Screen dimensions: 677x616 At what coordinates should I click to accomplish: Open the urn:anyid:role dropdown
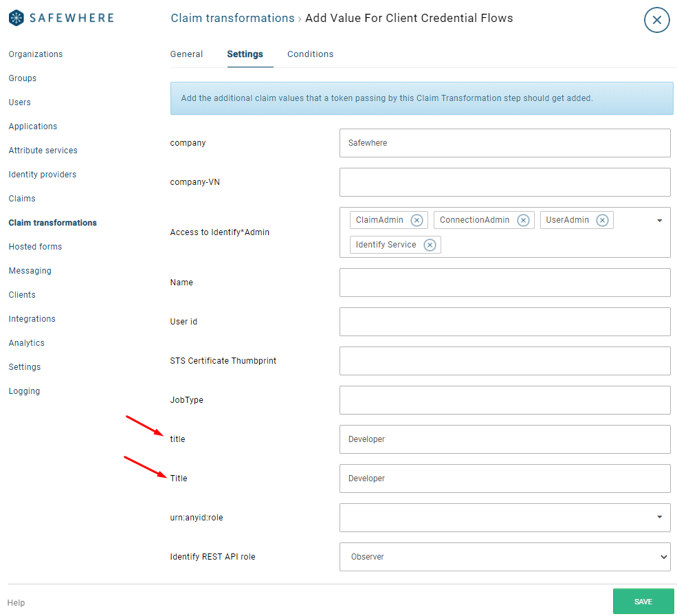pyautogui.click(x=504, y=517)
